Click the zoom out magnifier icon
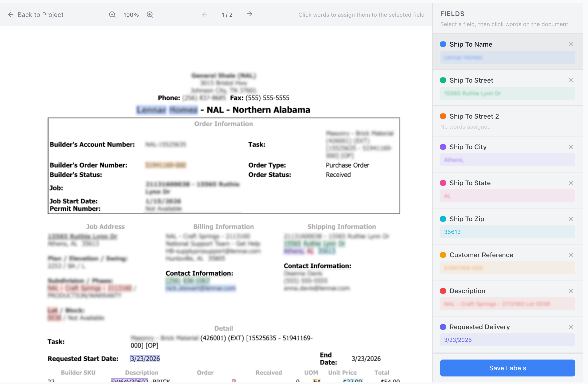 pos(112,15)
